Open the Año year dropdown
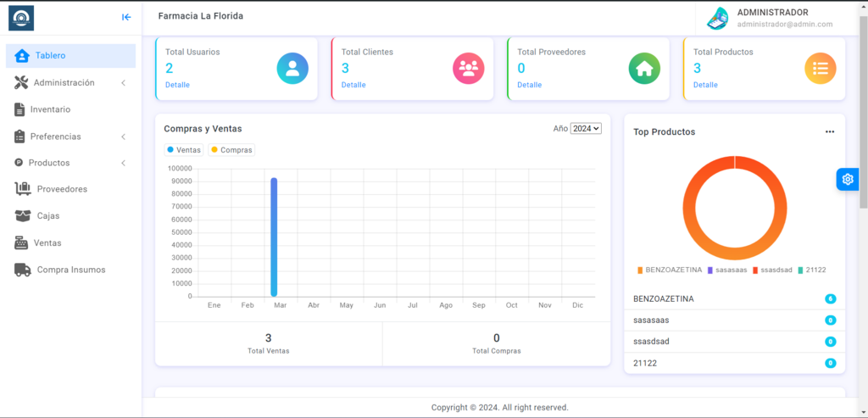The width and height of the screenshot is (868, 418). pos(586,129)
